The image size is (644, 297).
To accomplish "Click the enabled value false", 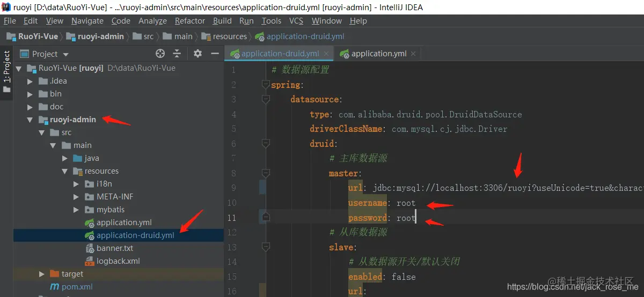I will 404,277.
